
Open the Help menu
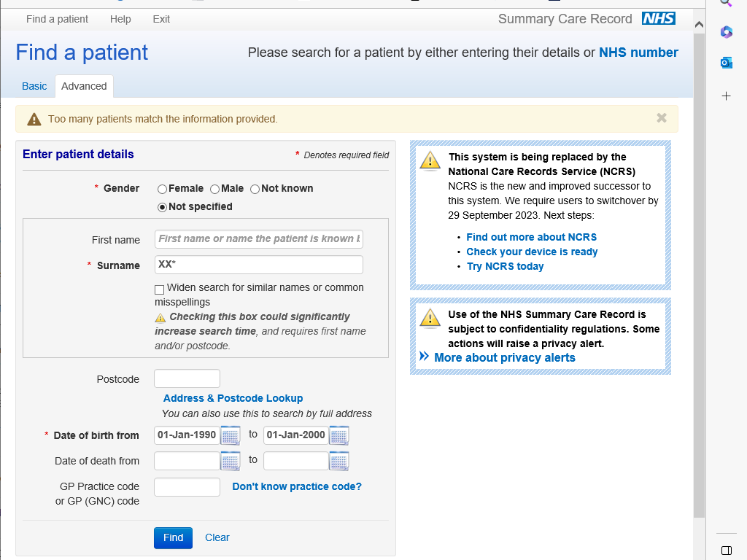coord(120,19)
